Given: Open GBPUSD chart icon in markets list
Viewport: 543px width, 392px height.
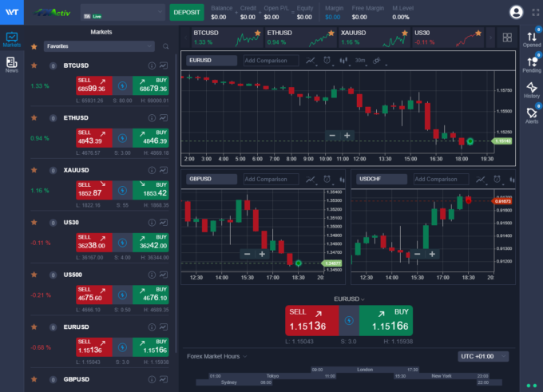Looking at the screenshot, I should pos(164,379).
